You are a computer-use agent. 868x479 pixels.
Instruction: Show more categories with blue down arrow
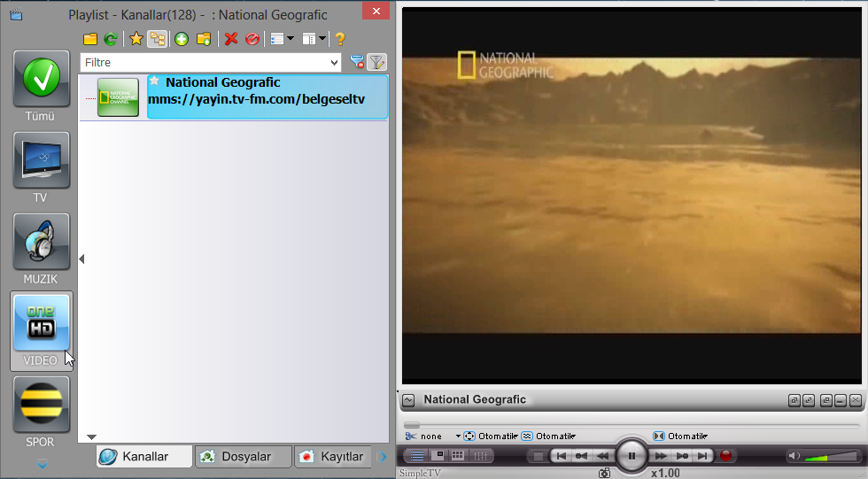click(43, 464)
